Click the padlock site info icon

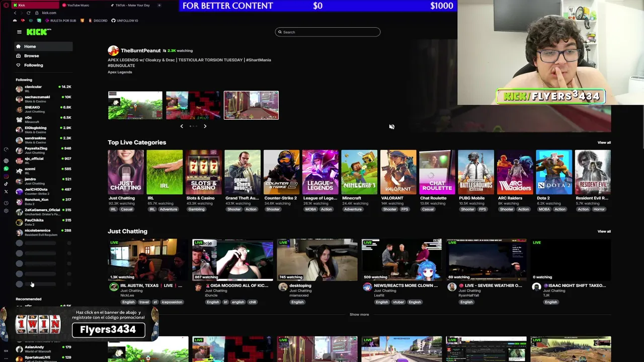coord(37,13)
